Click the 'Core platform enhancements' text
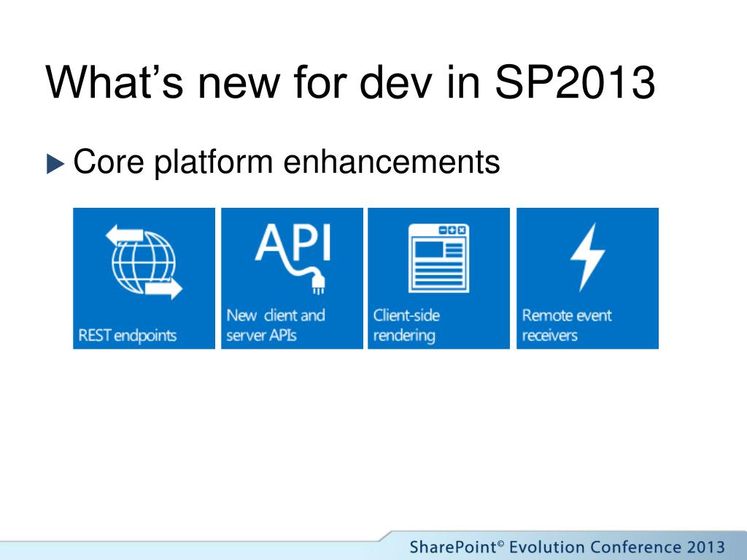The height and width of the screenshot is (560, 747). [x=286, y=162]
